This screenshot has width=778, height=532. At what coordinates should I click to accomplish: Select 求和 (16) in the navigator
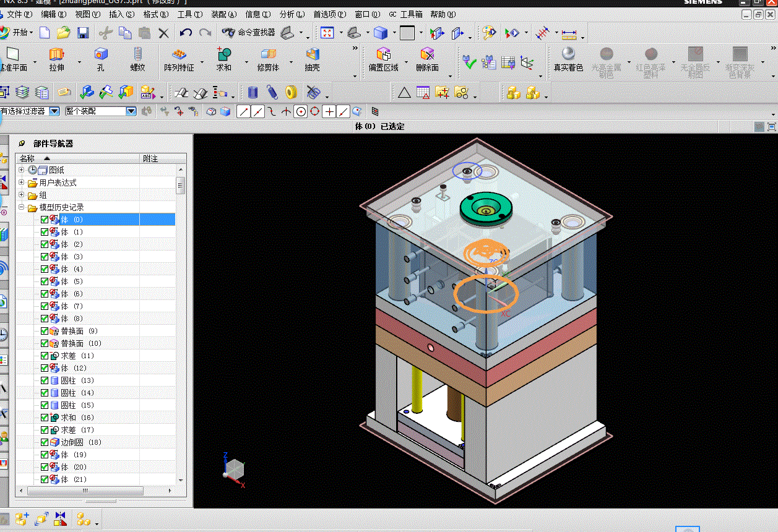pos(77,418)
